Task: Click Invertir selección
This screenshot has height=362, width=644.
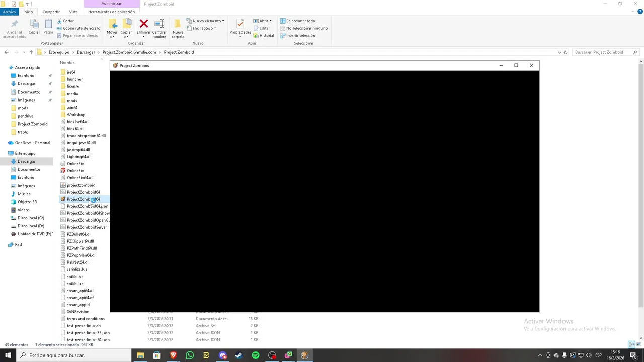Action: point(297,36)
